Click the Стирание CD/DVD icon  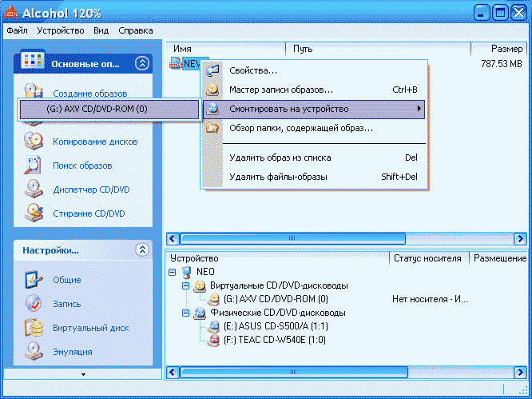34,213
